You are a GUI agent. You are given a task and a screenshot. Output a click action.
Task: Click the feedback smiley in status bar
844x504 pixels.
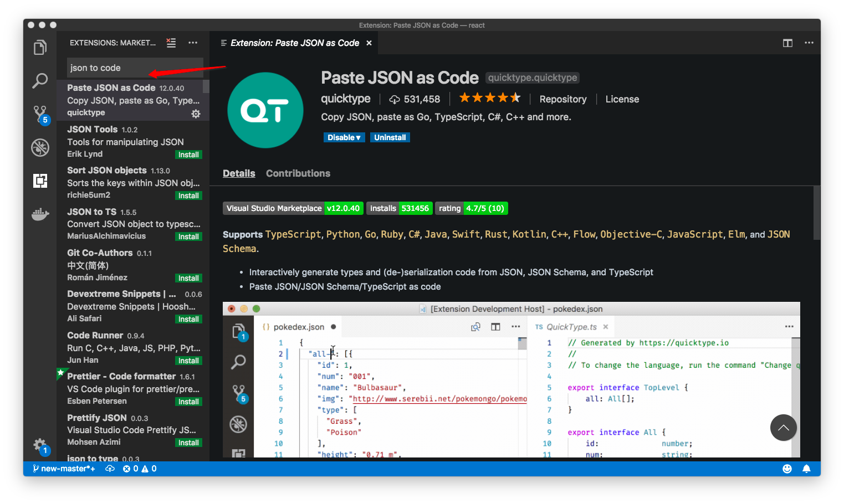(x=787, y=469)
